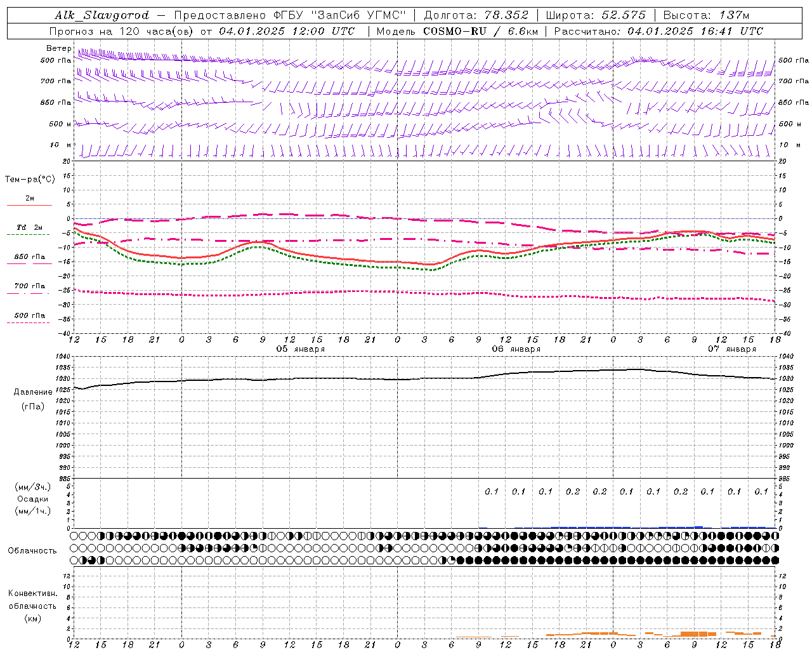Select the Высота: 137м header text
Image resolution: width=812 pixels, height=650 pixels.
706,15
